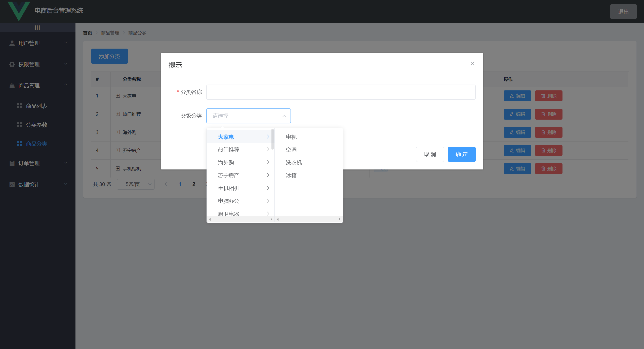Delete the 大家电 row with 删除
The width and height of the screenshot is (644, 349).
[x=549, y=96]
